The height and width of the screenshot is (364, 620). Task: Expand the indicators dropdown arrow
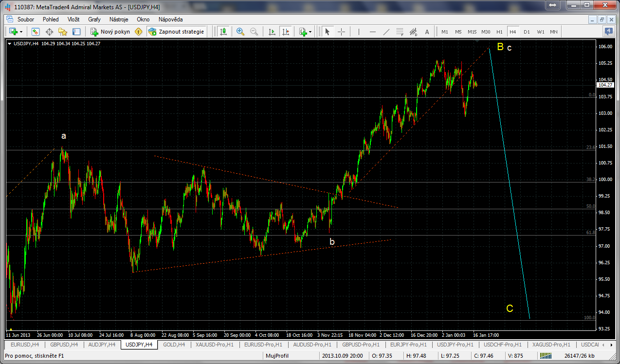(310, 32)
